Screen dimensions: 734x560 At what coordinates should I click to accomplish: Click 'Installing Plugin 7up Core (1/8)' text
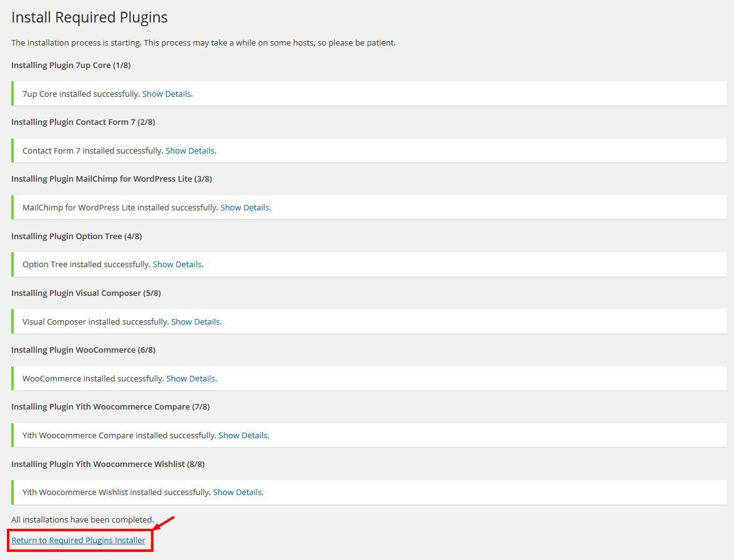(x=71, y=65)
